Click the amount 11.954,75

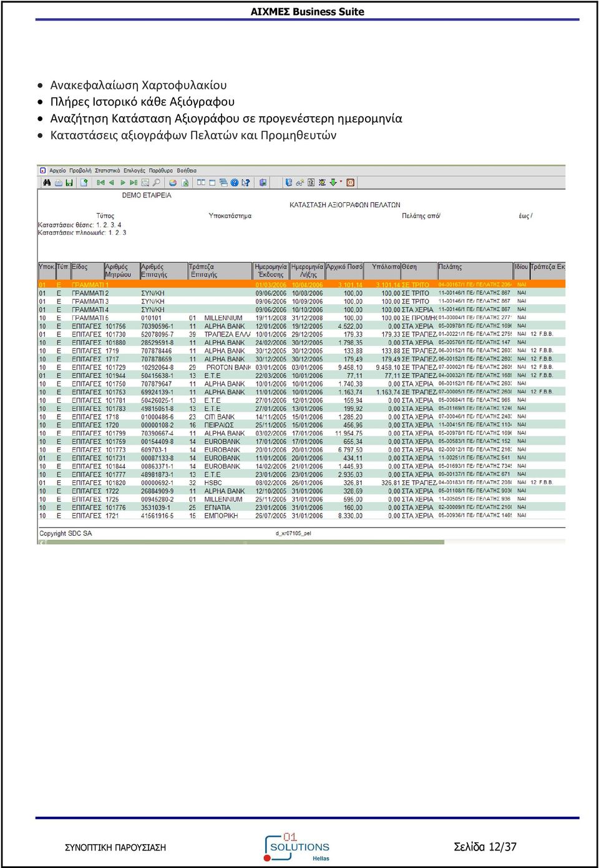click(349, 433)
